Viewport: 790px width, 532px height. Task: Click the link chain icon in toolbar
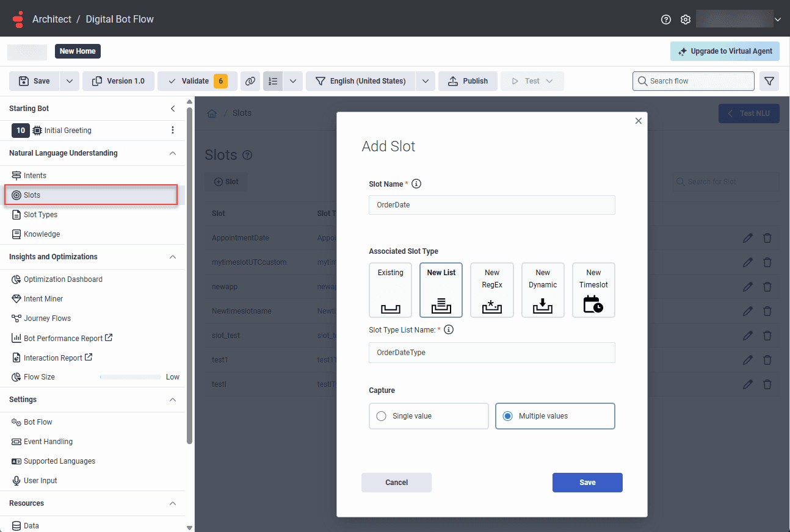[x=250, y=81]
